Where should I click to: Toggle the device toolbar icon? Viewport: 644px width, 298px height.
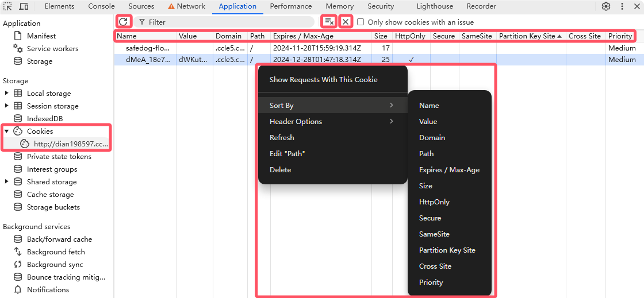click(24, 6)
